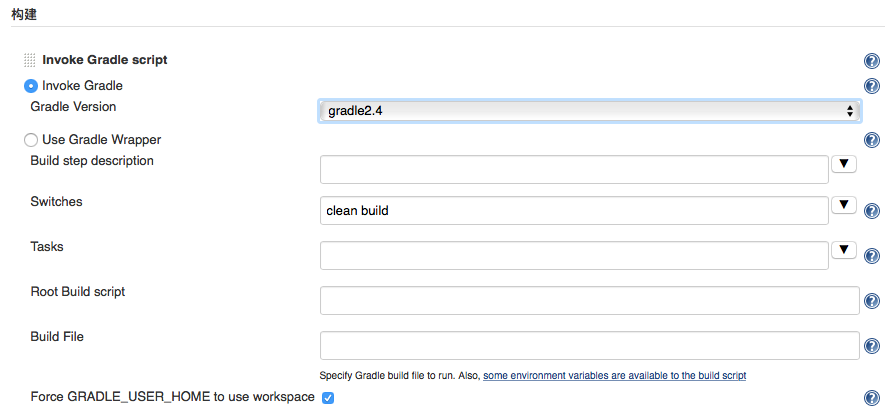Viewport: 885px width, 412px height.
Task: Focus the Tasks input field
Action: click(574, 256)
